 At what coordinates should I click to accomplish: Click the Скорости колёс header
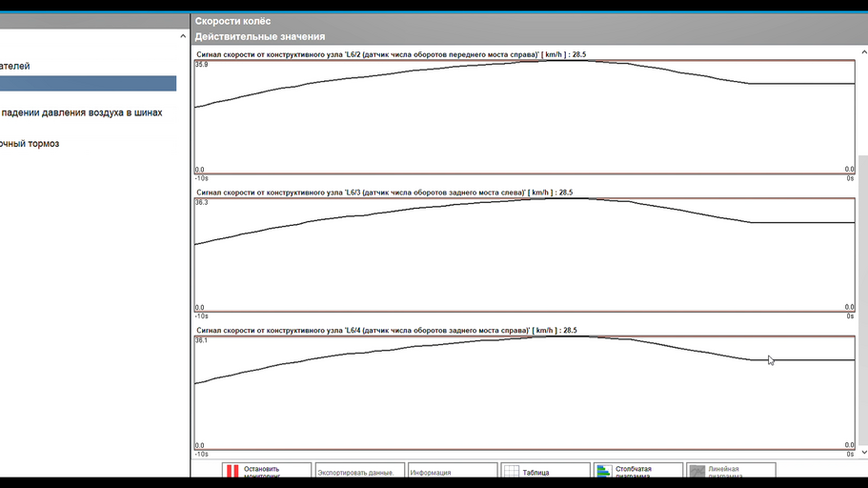pyautogui.click(x=232, y=21)
